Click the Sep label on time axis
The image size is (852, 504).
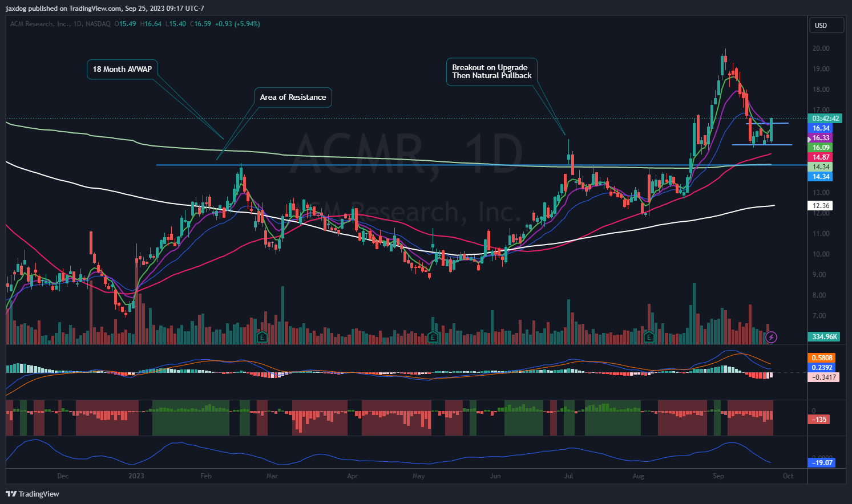point(718,476)
